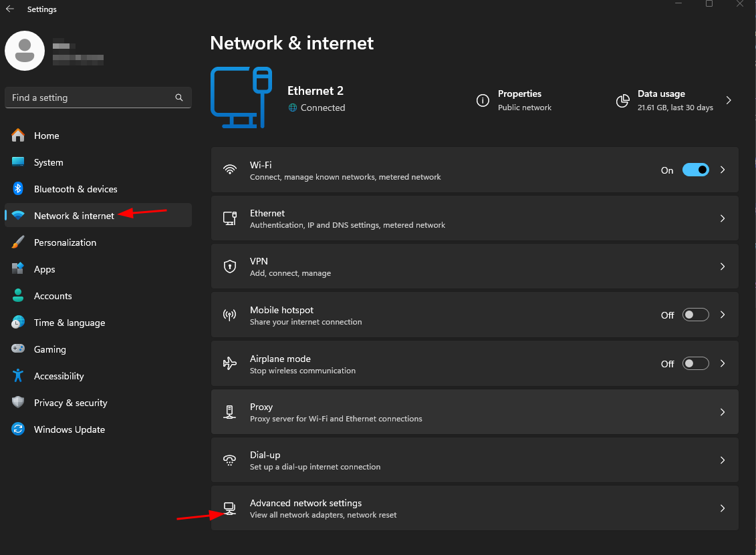Click the Find a setting search box

(x=90, y=98)
